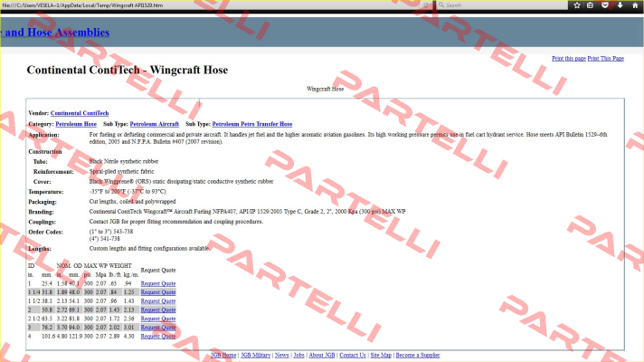Go to the browser home icon
This screenshot has width=644, height=362.
click(x=635, y=5)
